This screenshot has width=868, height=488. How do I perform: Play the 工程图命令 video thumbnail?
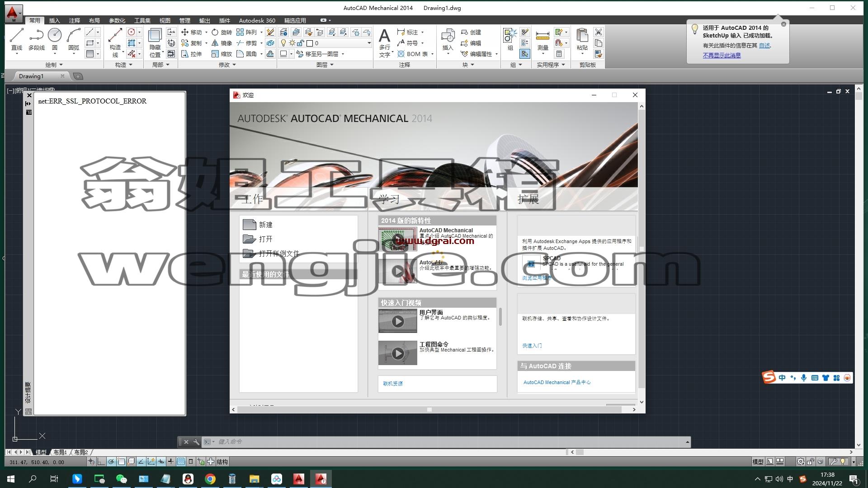tap(398, 353)
